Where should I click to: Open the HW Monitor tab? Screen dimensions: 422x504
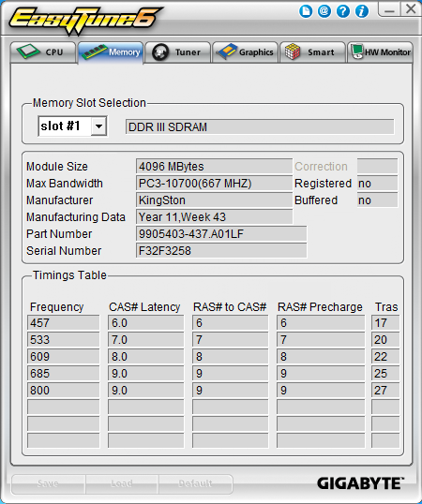[380, 52]
